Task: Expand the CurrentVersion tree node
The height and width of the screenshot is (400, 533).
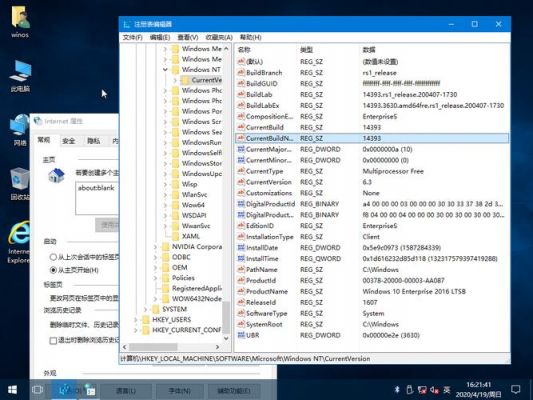Action: (175, 80)
